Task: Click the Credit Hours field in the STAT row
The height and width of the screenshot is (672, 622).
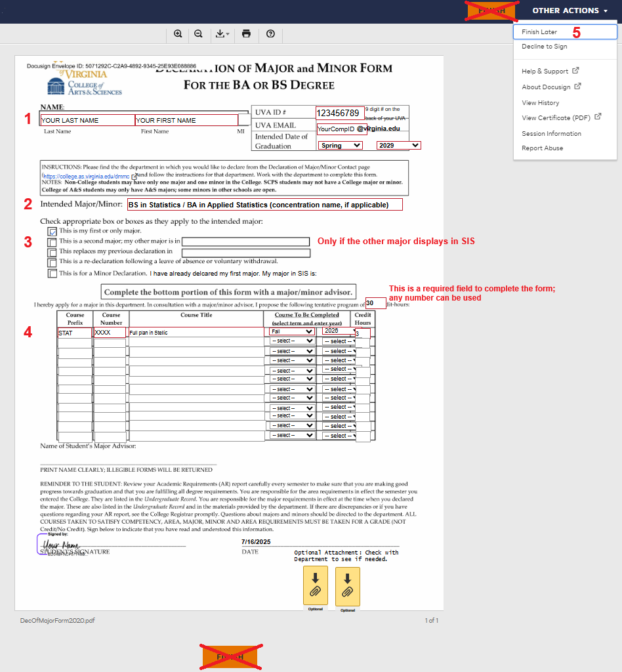Action: click(363, 333)
